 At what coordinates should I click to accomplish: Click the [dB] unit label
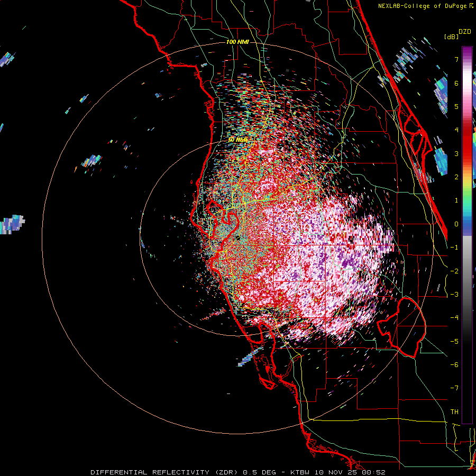click(451, 36)
